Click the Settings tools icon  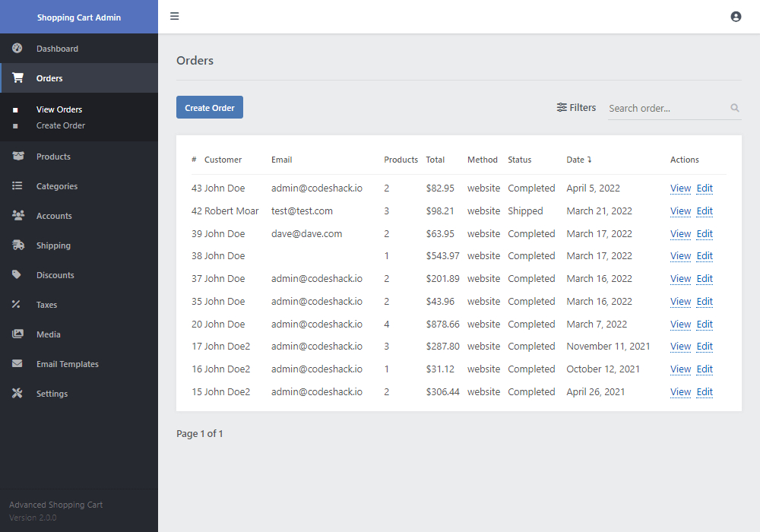[17, 393]
